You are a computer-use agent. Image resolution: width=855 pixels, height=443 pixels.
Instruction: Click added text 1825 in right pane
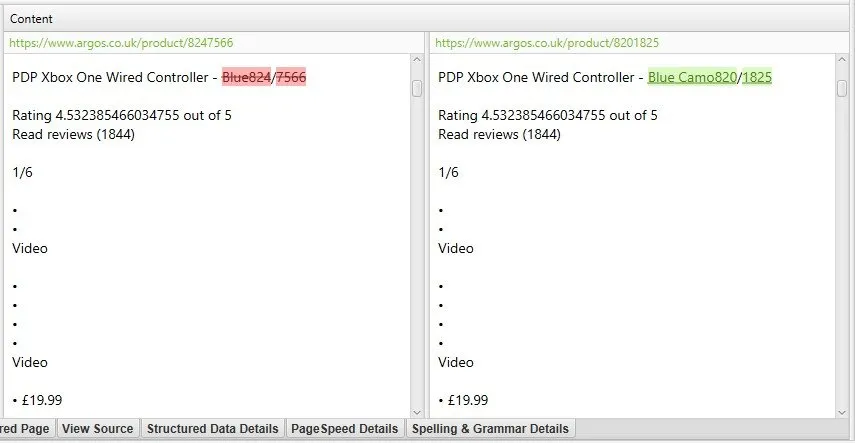(x=757, y=77)
